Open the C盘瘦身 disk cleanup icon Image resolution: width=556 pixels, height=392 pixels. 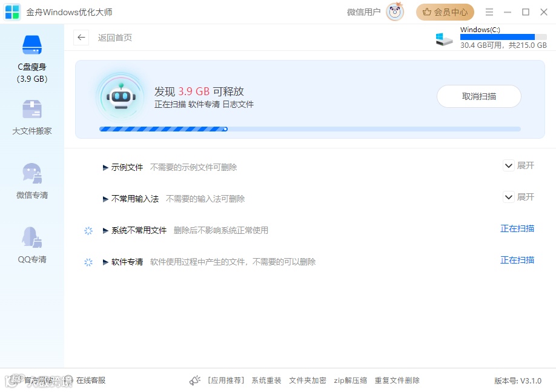coord(32,45)
